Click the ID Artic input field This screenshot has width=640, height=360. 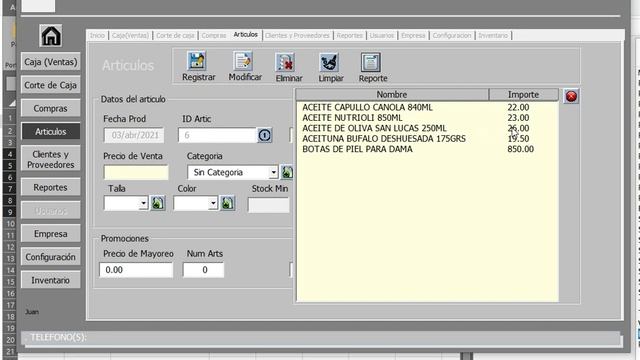[217, 135]
